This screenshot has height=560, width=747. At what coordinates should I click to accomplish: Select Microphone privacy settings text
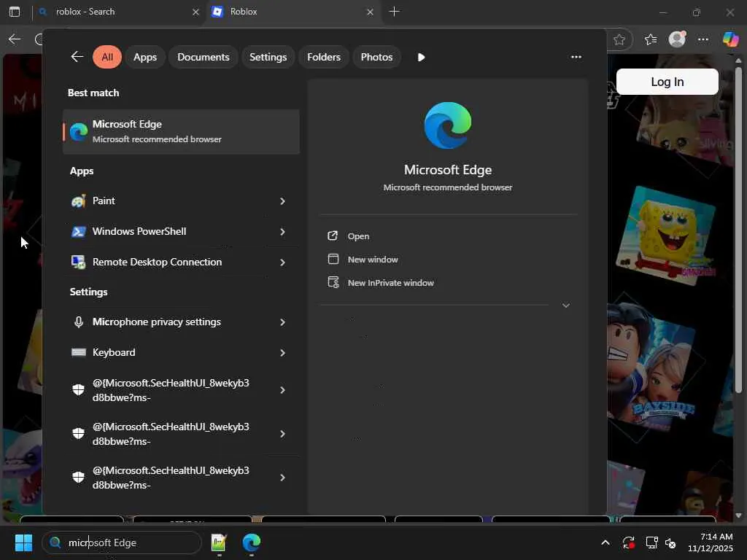157,322
